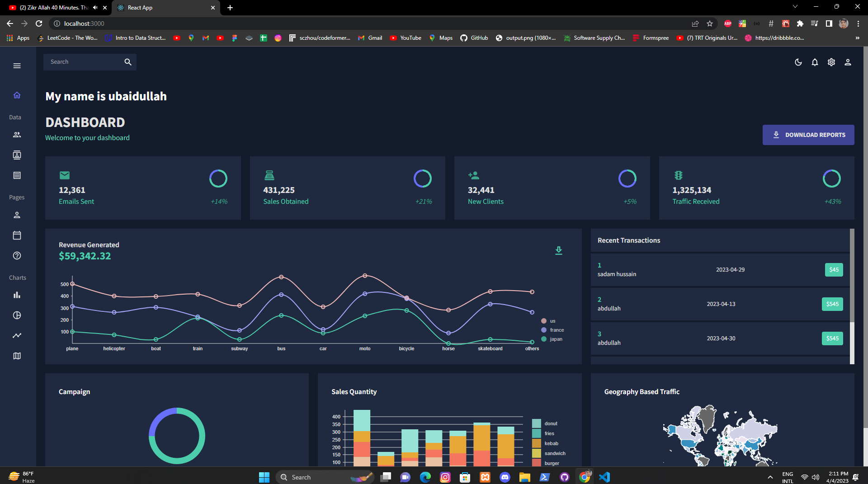Screen dimensions: 868x484
Task: Open calendar page icon in sidebar
Action: tap(17, 235)
